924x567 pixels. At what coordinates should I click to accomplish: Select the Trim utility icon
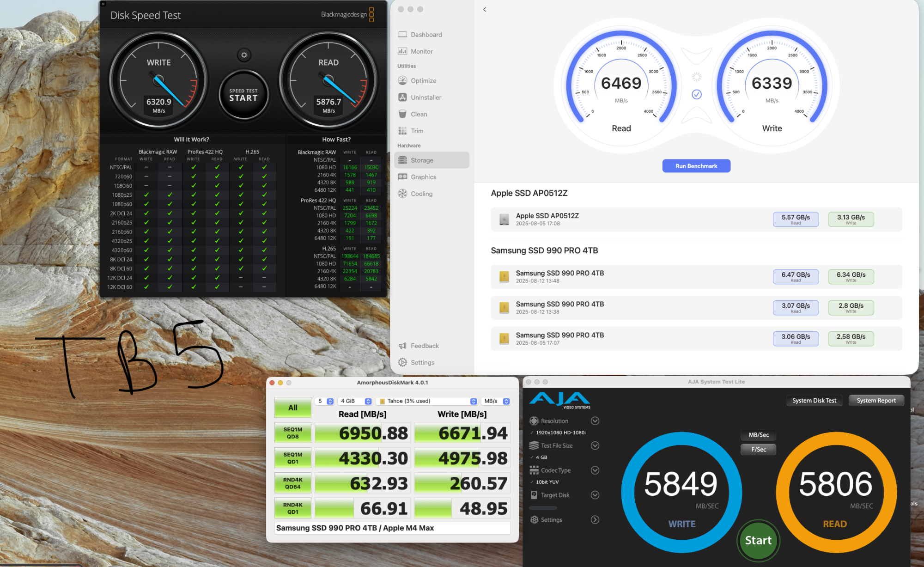pyautogui.click(x=403, y=131)
